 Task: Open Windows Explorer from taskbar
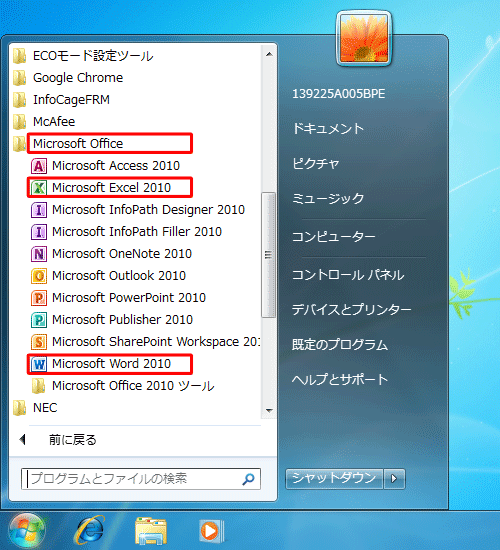click(151, 530)
